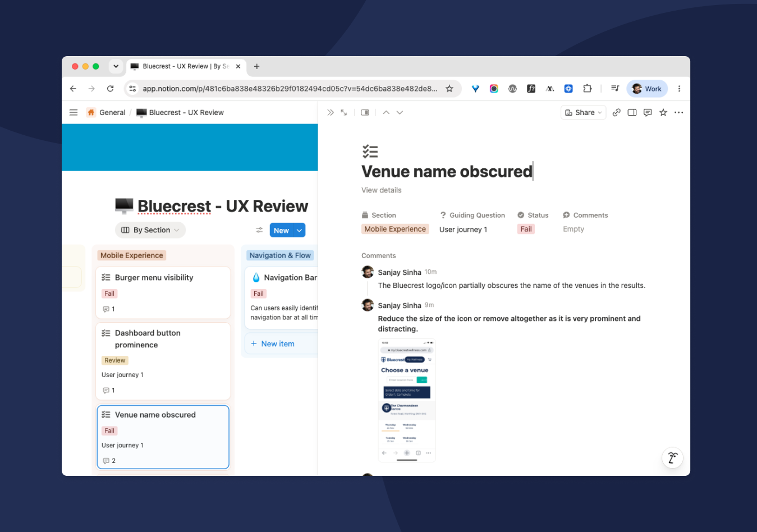Create a new item with New button
This screenshot has width=757, height=532.
(281, 230)
